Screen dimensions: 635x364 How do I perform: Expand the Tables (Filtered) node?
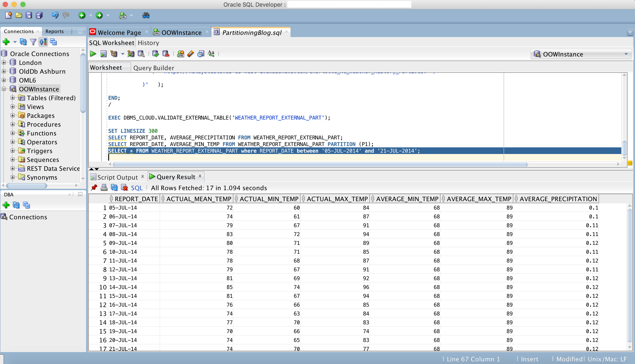13,98
